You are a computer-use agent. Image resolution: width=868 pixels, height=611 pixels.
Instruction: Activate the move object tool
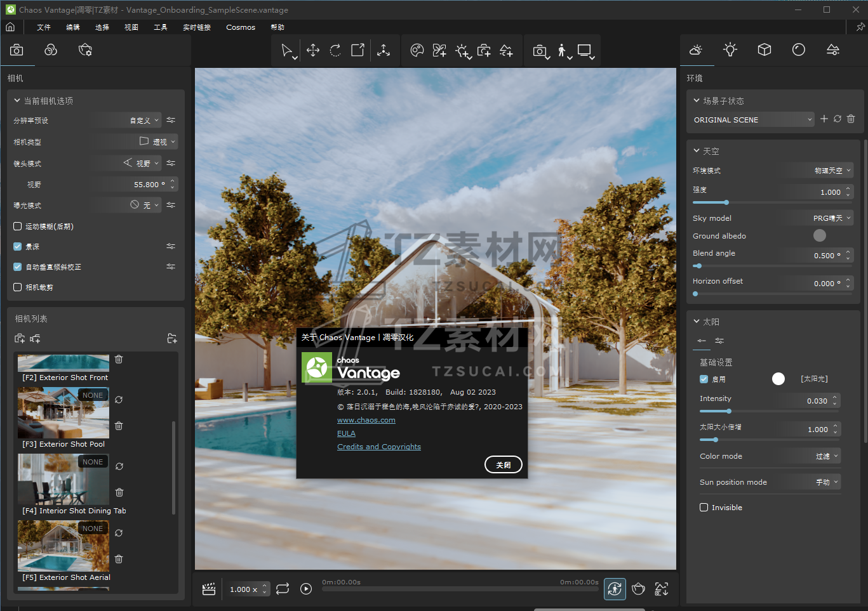coord(313,50)
